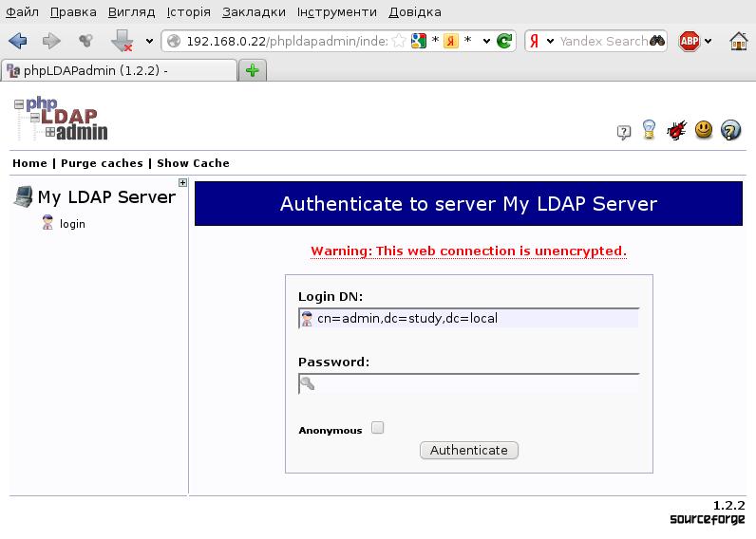Image resolution: width=756 pixels, height=539 pixels.
Task: Reload page with the green arrow
Action: click(504, 41)
